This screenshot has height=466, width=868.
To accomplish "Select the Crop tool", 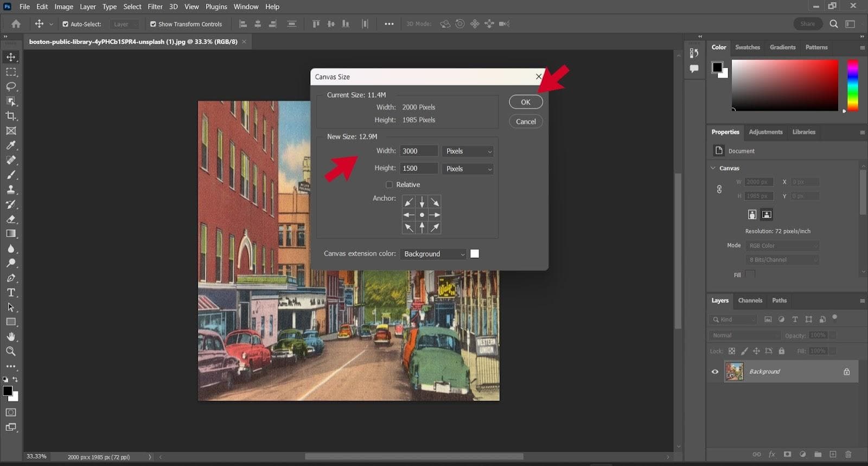I will point(11,116).
